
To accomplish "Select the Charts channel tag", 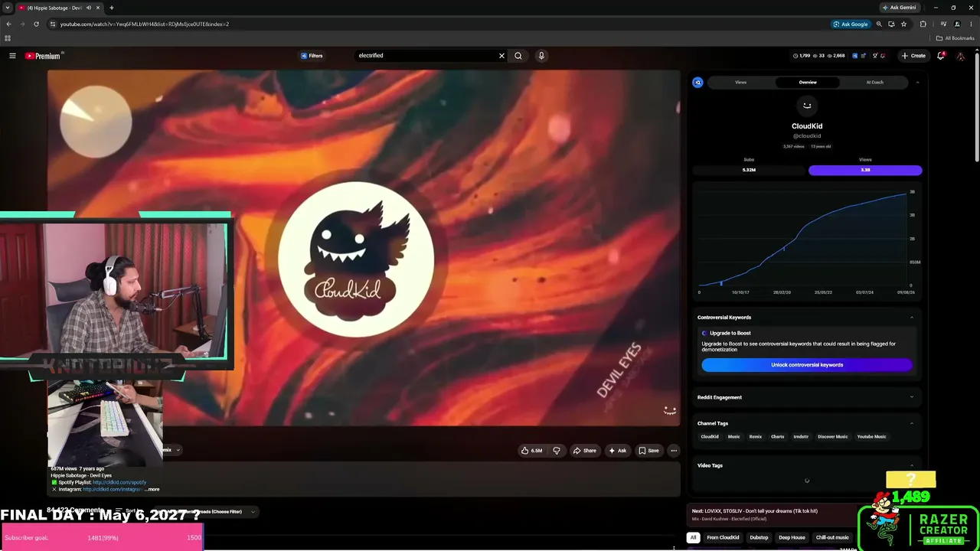I will click(777, 437).
